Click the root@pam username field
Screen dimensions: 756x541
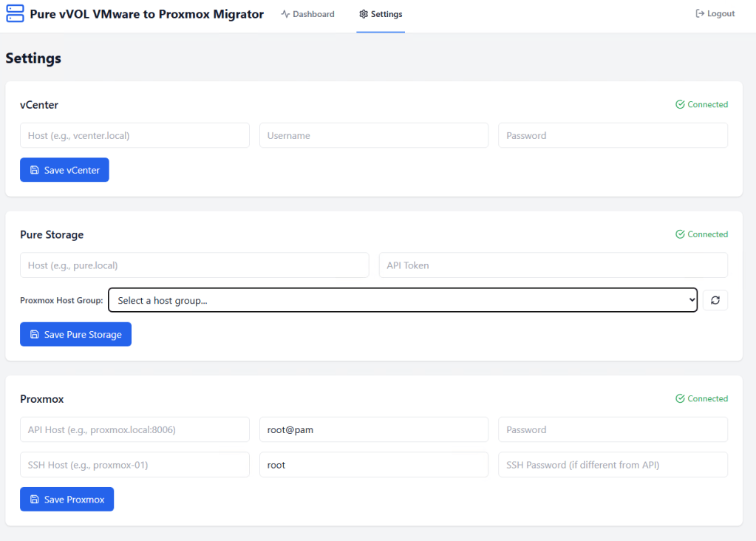tap(373, 430)
